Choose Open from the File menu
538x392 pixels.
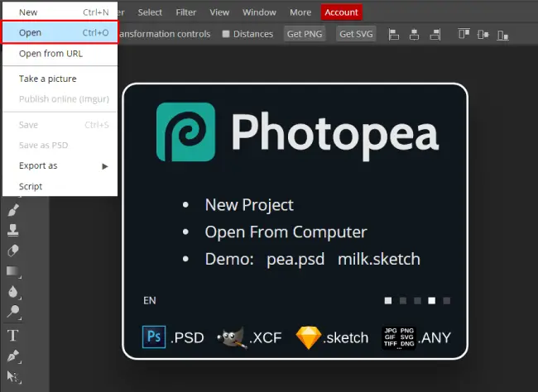click(x=60, y=32)
